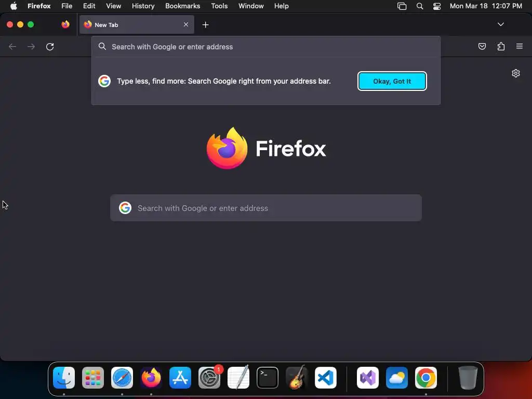Open the View menu
532x399 pixels.
(x=114, y=6)
